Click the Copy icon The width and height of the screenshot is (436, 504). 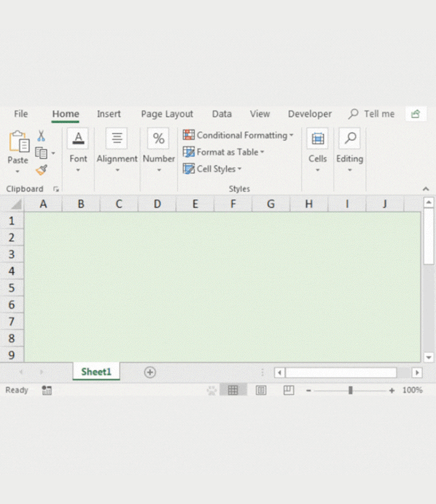point(41,153)
